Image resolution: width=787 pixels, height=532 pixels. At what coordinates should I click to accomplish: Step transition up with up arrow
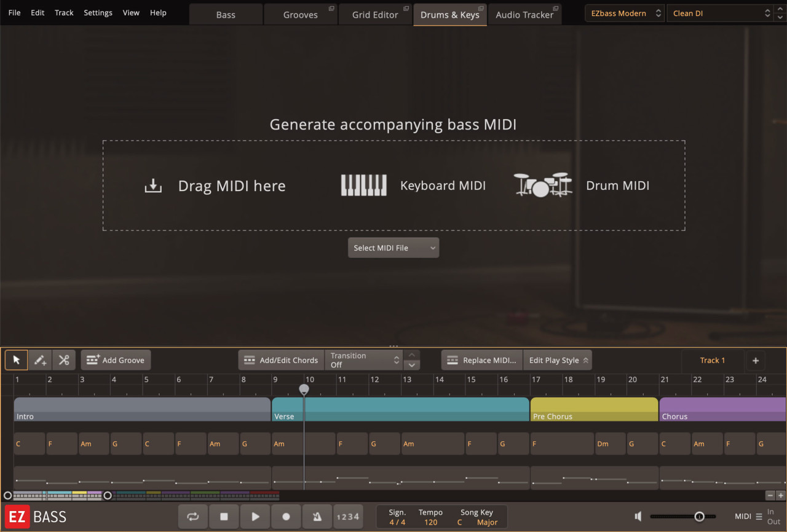coord(412,355)
